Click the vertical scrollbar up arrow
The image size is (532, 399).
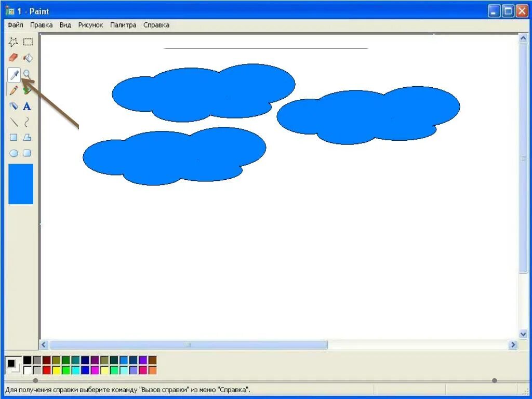tap(523, 38)
